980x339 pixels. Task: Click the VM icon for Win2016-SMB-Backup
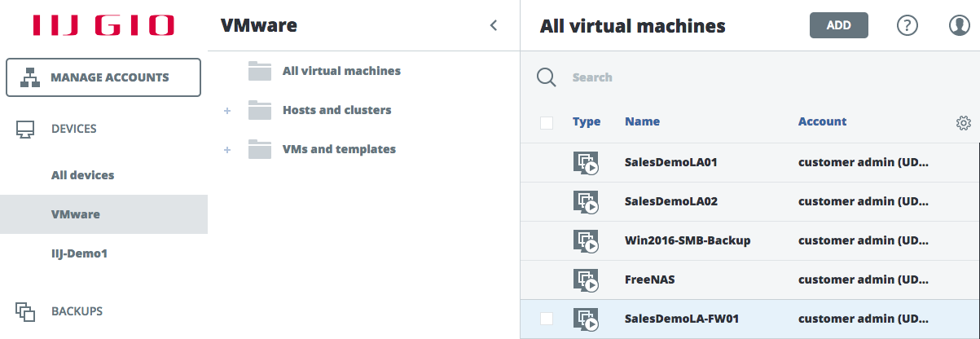click(586, 241)
